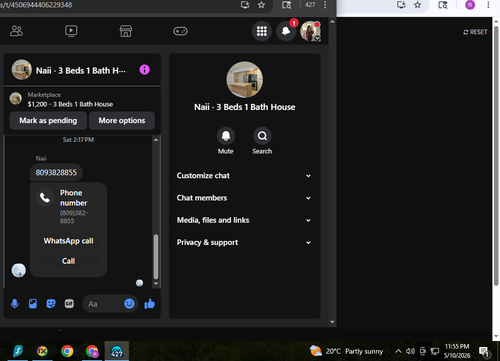The image size is (500, 361).
Task: Click the 8093828855 message bubble
Action: coord(56,172)
